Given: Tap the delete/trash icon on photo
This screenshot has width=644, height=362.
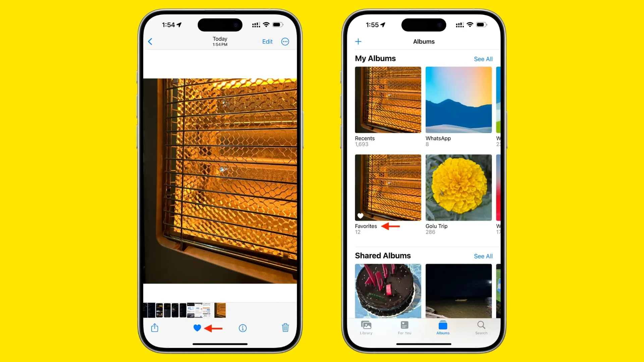Looking at the screenshot, I should point(285,327).
